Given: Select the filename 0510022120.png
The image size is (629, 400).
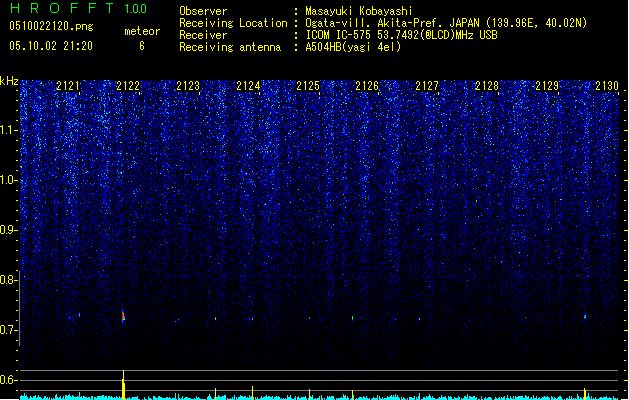Looking at the screenshot, I should (51, 26).
